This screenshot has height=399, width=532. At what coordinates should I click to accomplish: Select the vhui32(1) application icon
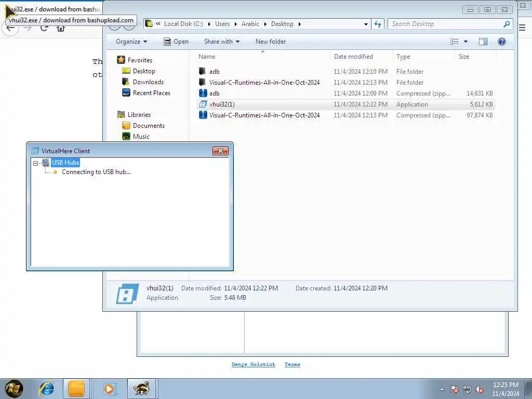(203, 104)
